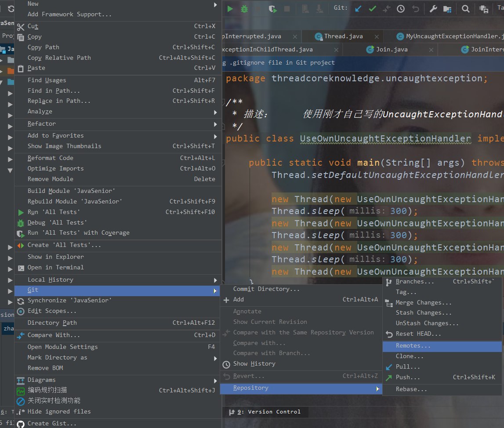This screenshot has width=504, height=428.
Task: Click Reformat Code in the context menu
Action: point(51,158)
